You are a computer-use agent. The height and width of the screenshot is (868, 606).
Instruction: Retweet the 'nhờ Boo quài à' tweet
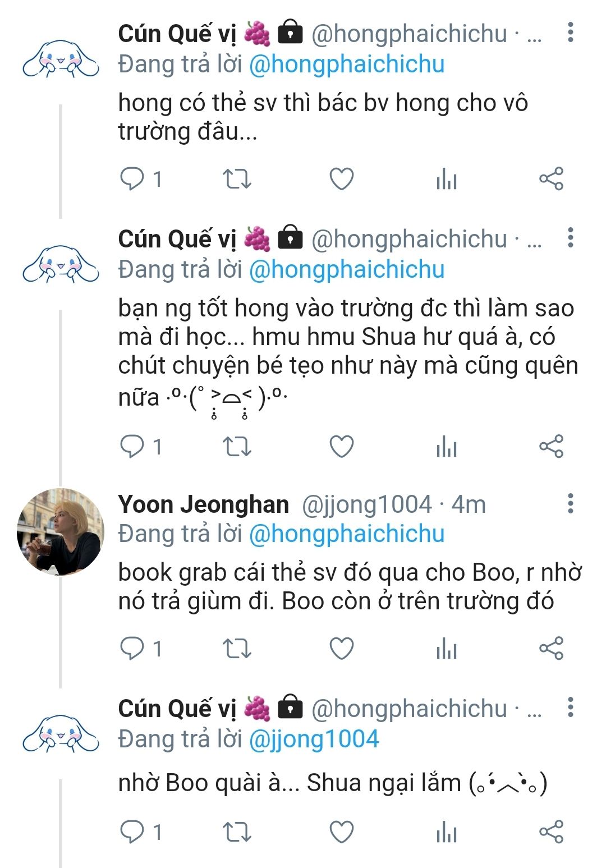[237, 832]
